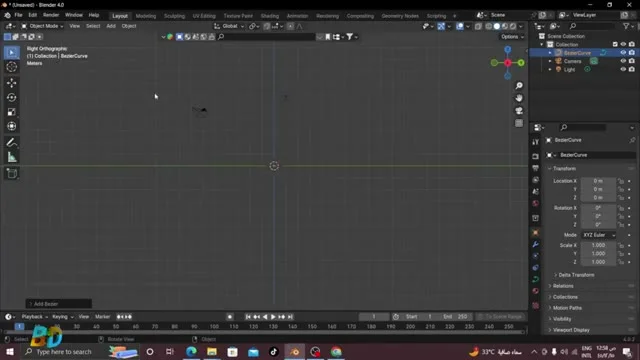Expand the Delta Transform panel
Viewport: 640px width, 360px height.
click(576, 275)
